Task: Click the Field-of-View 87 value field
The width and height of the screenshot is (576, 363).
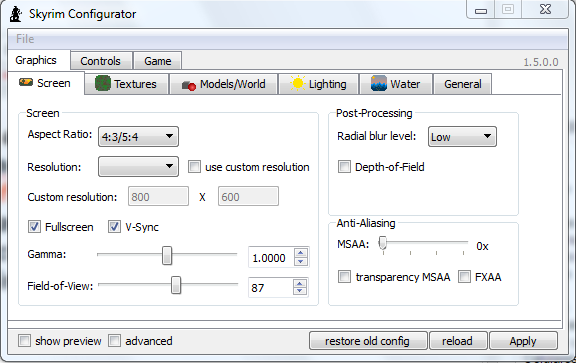Action: click(x=270, y=287)
